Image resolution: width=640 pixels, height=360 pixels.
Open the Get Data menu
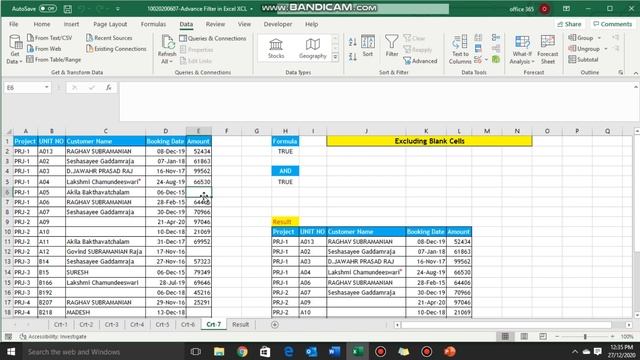pos(15,49)
